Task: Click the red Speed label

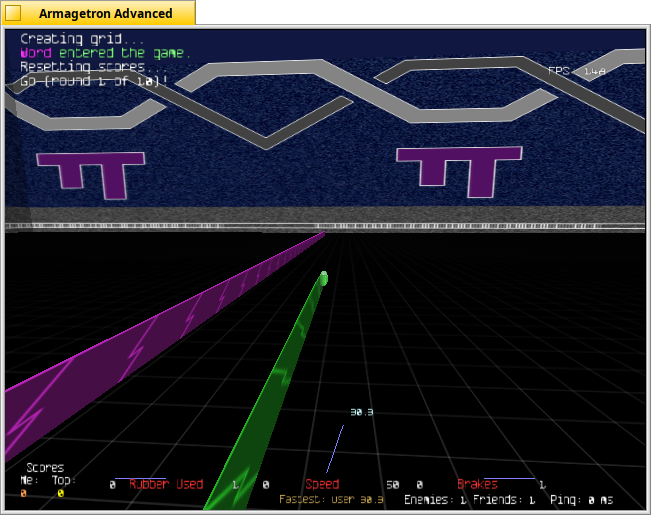Action: coord(322,484)
